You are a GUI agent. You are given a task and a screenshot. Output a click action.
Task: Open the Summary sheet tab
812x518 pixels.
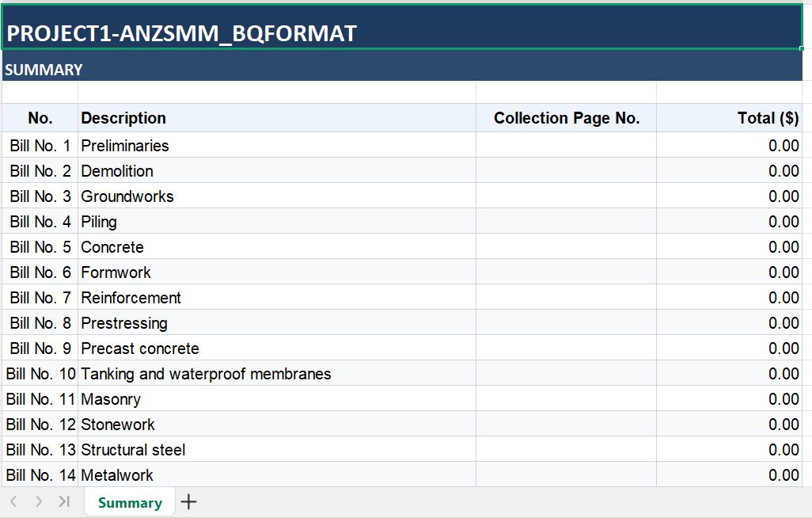[130, 502]
